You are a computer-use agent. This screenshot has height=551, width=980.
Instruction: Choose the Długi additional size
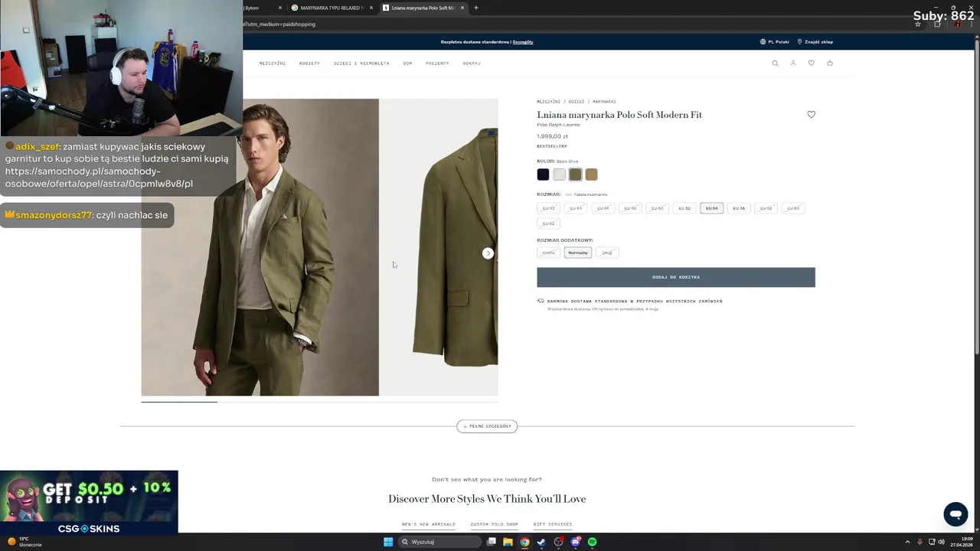pos(607,253)
